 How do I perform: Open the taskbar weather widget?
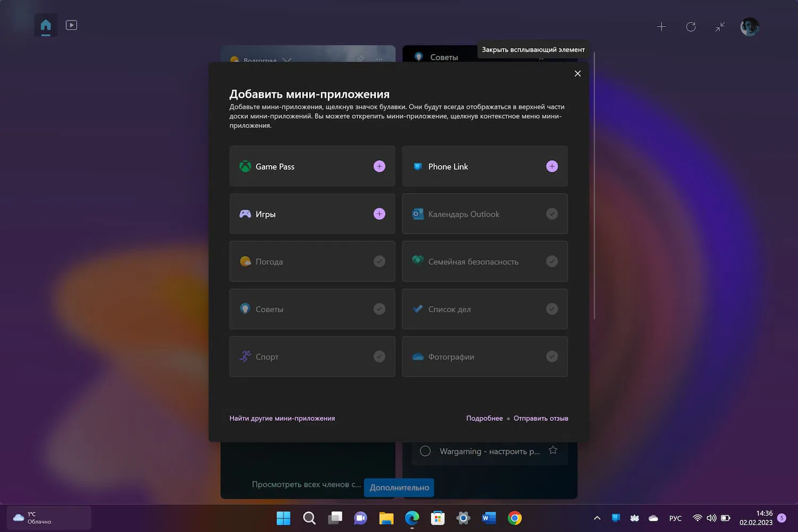(x=49, y=518)
